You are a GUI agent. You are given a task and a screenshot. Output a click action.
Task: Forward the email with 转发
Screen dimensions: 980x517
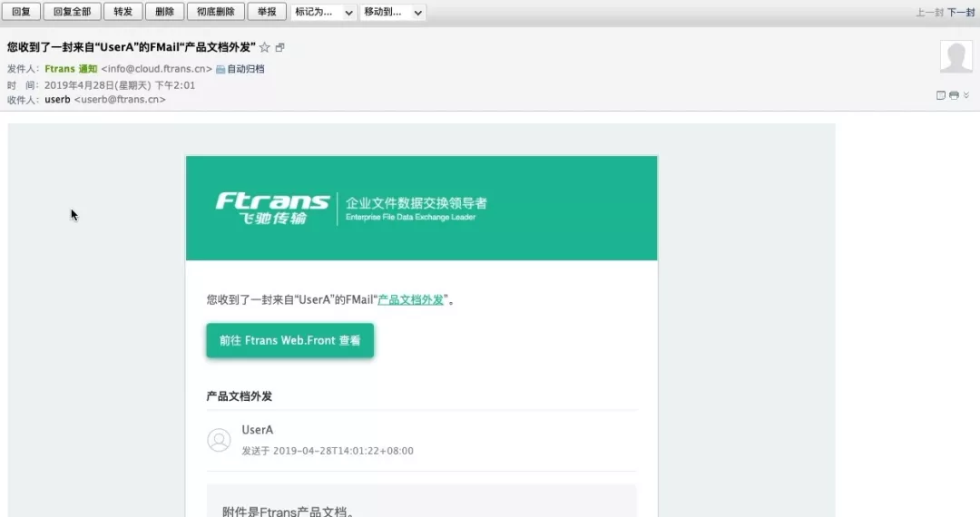123,12
